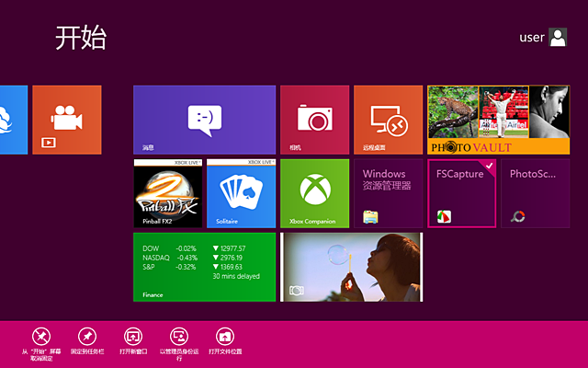Click the user account picture
The width and height of the screenshot is (588, 368).
(x=558, y=37)
